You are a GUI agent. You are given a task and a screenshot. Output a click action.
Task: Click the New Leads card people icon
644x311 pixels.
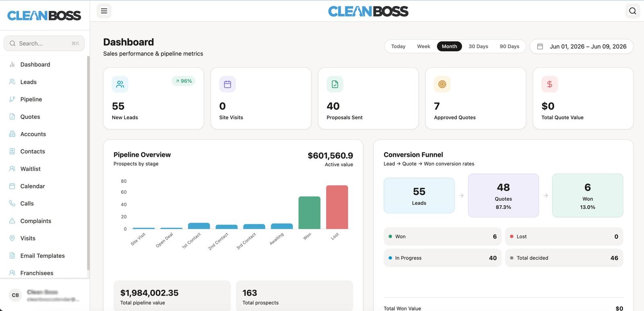tap(120, 84)
